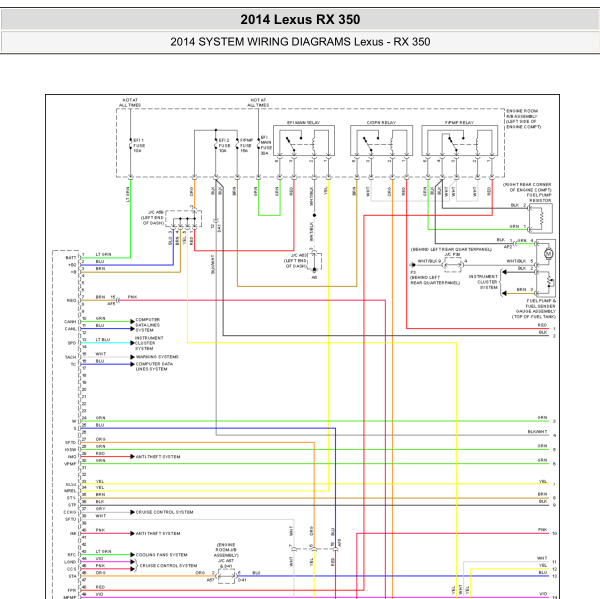Click the FUEL PUMP RESISTOR label
The height and width of the screenshot is (599, 600).
[x=539, y=197]
